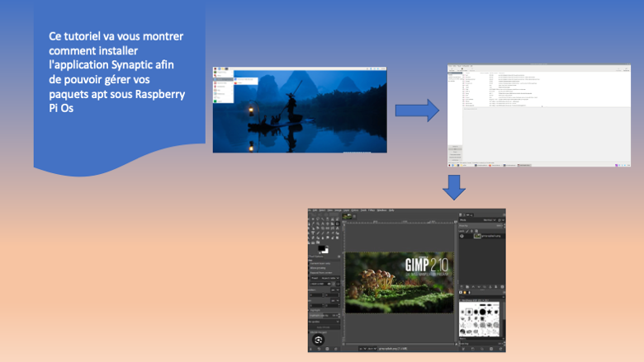The height and width of the screenshot is (362, 644).
Task: Click the right-pointing blue arrow shape
Action: pyautogui.click(x=417, y=111)
